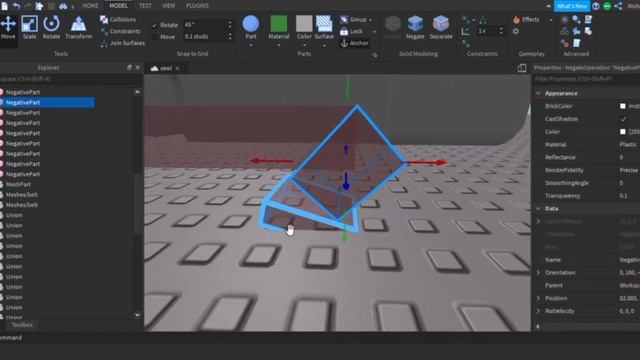Select the Move tool
The width and height of the screenshot is (640, 360).
(8, 27)
